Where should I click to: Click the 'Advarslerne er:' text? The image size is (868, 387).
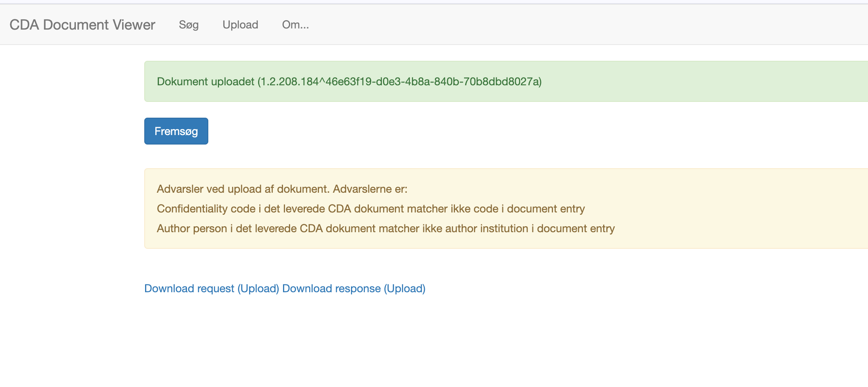pos(370,189)
